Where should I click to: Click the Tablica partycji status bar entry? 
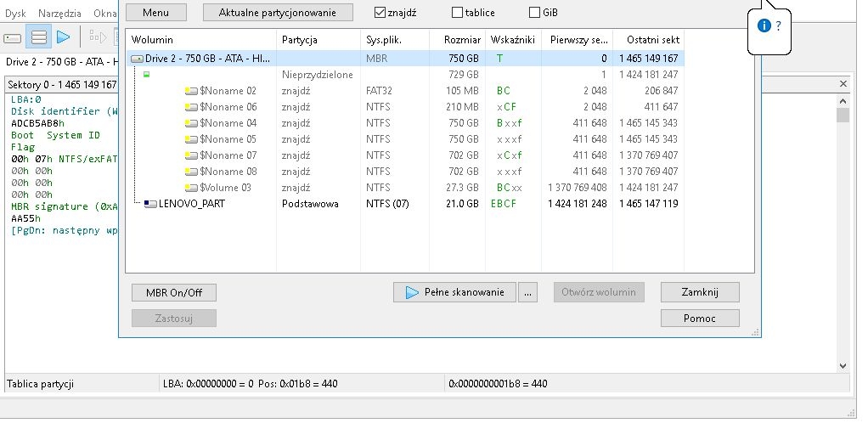click(41, 384)
